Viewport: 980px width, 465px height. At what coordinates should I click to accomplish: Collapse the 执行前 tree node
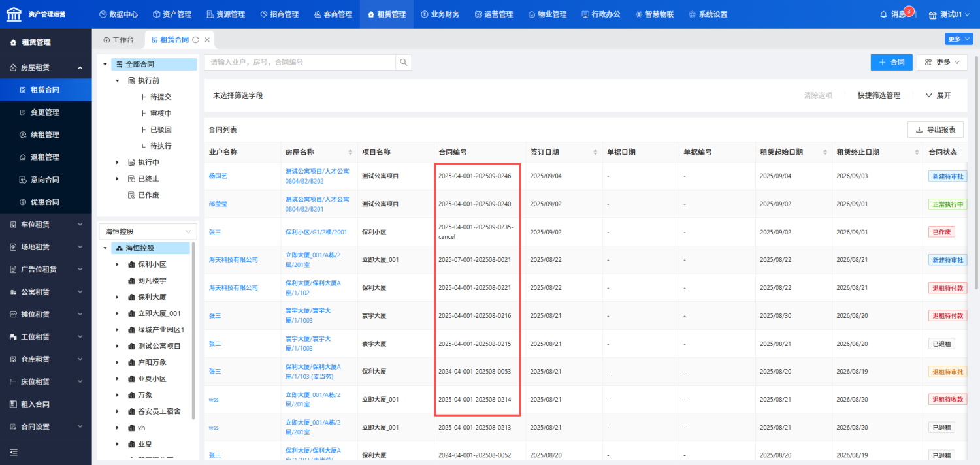118,80
